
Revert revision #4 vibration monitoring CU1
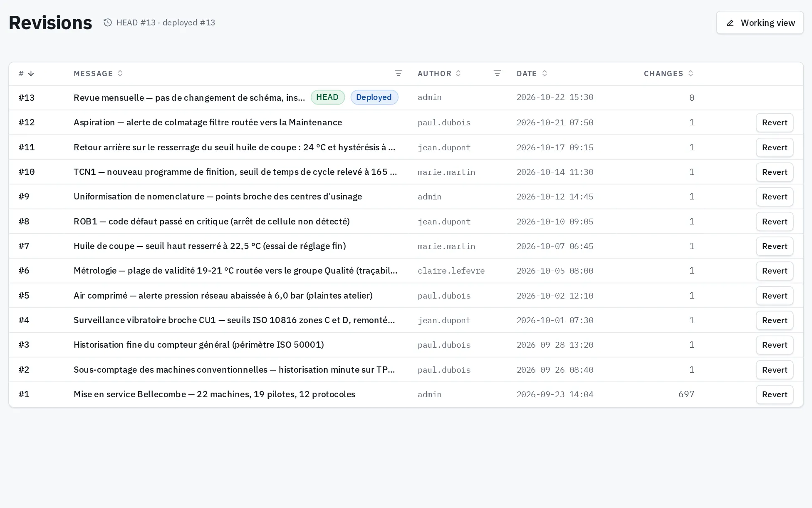click(775, 320)
